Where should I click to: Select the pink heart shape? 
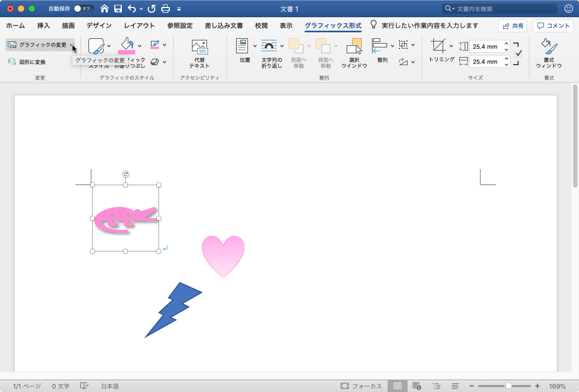coord(223,255)
